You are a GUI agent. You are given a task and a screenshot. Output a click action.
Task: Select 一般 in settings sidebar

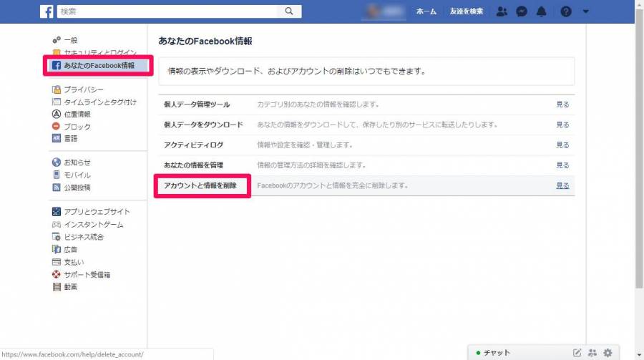[x=71, y=40]
